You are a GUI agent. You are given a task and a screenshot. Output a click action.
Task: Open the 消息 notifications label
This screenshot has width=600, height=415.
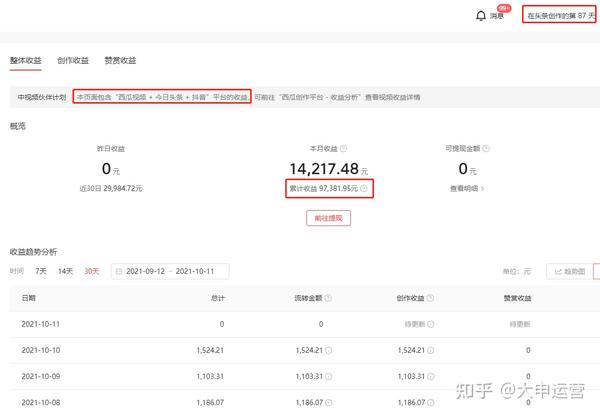(x=497, y=16)
